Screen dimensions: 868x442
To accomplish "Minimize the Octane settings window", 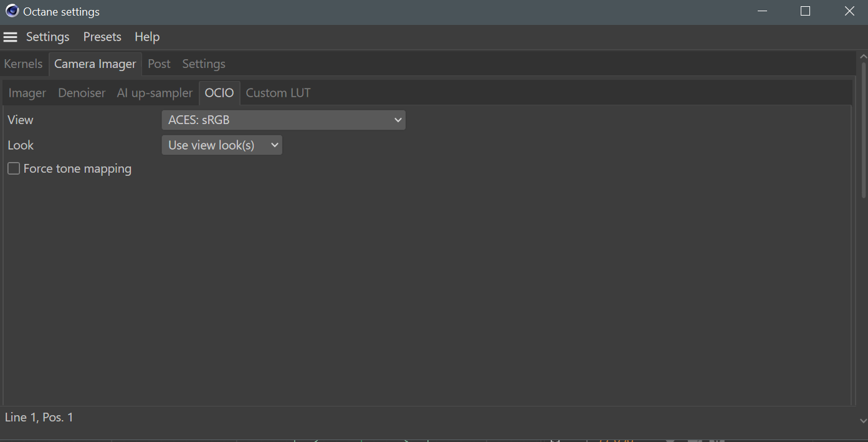I will tap(762, 11).
